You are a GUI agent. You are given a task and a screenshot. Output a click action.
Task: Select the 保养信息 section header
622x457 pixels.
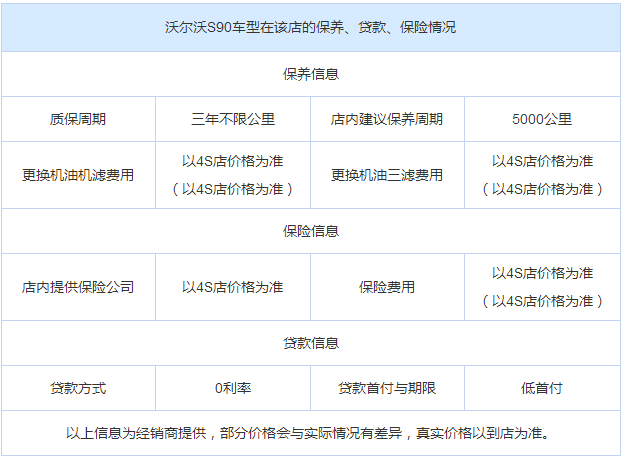pyautogui.click(x=311, y=74)
